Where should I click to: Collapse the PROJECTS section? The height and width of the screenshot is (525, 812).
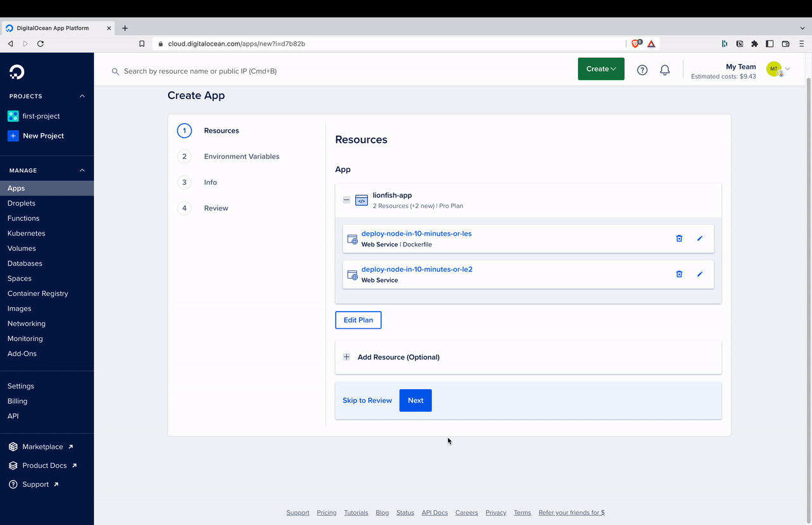[81, 96]
